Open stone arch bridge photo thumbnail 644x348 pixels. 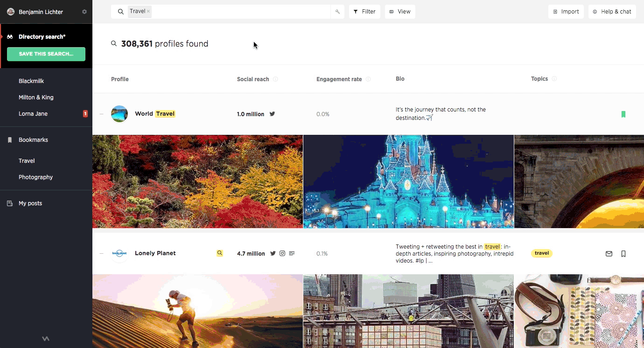tap(579, 181)
